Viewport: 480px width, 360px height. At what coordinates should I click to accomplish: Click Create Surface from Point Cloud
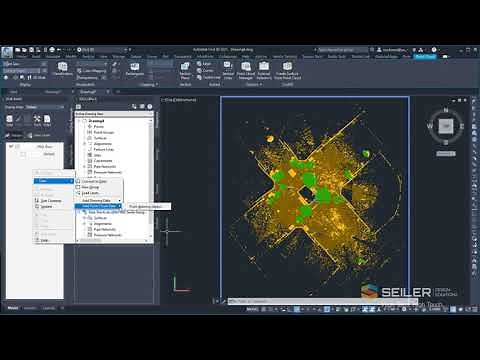(x=287, y=71)
